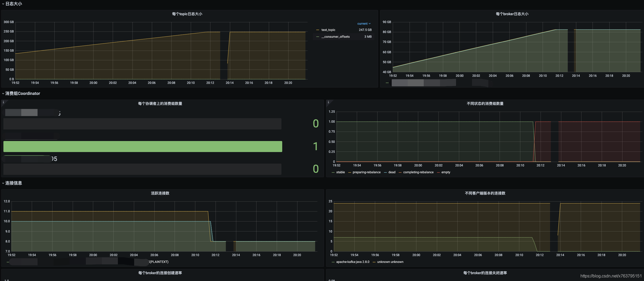Collapse the 连接信息 row chevron

point(3,183)
